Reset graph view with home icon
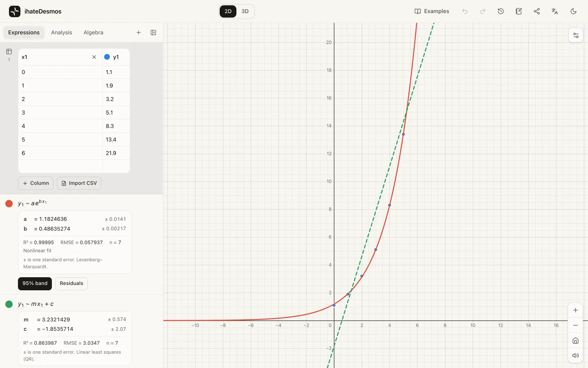The height and width of the screenshot is (368, 588). (575, 341)
